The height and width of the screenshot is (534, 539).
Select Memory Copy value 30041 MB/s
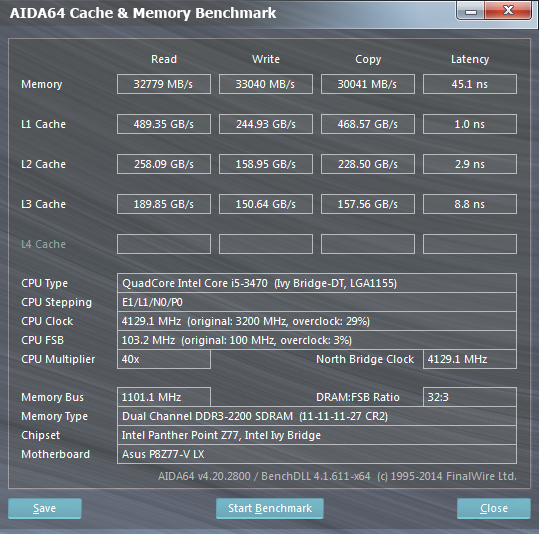pos(368,84)
